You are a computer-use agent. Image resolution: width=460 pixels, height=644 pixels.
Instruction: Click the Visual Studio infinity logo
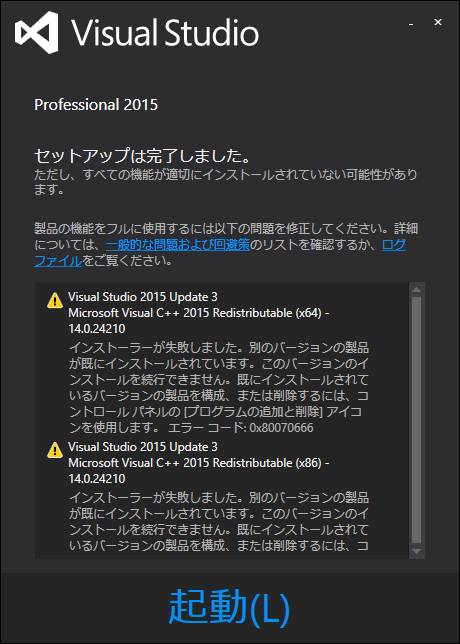coord(36,32)
